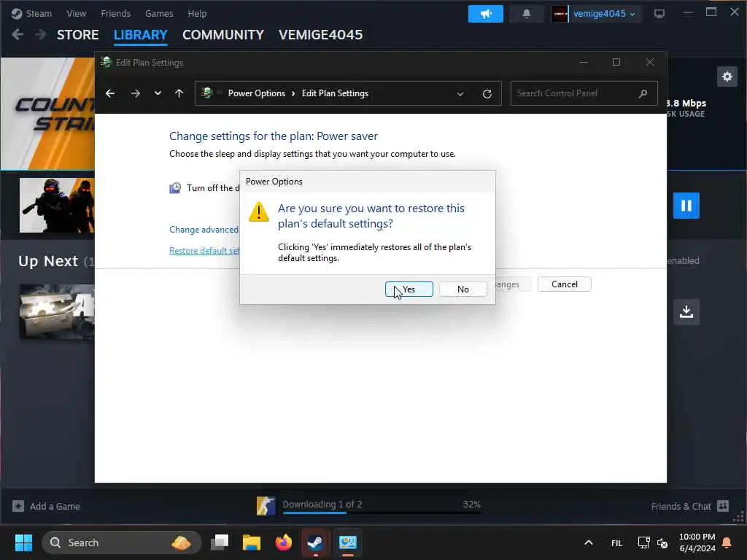Open Windows Start menu
This screenshot has width=747, height=560.
click(23, 542)
